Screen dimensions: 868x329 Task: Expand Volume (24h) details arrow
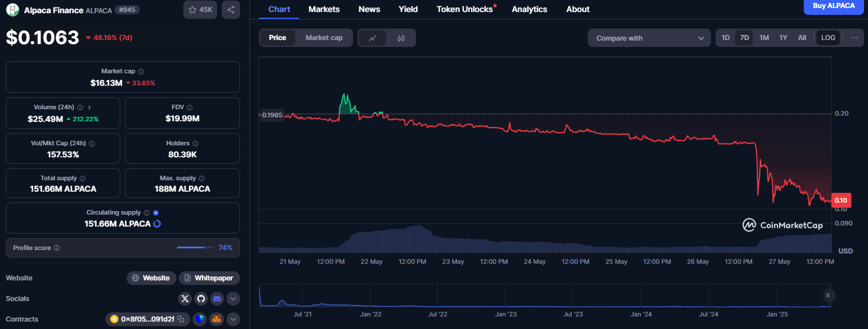tap(89, 108)
